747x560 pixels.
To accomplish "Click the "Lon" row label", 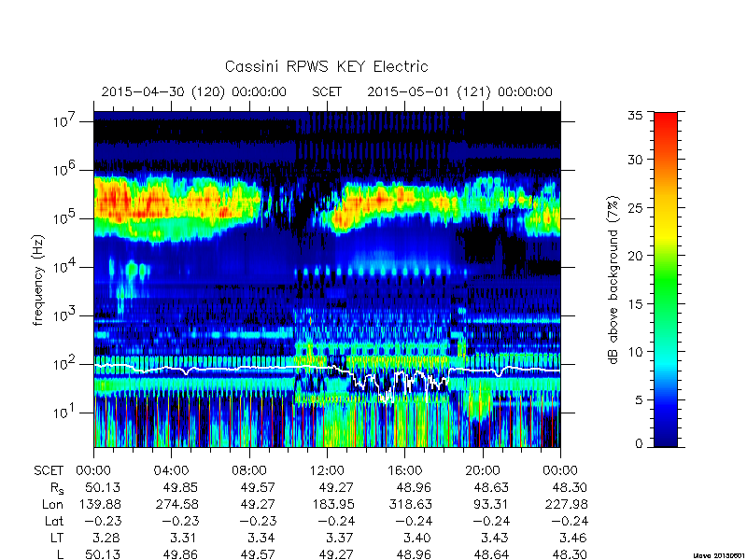I will click(x=52, y=504).
